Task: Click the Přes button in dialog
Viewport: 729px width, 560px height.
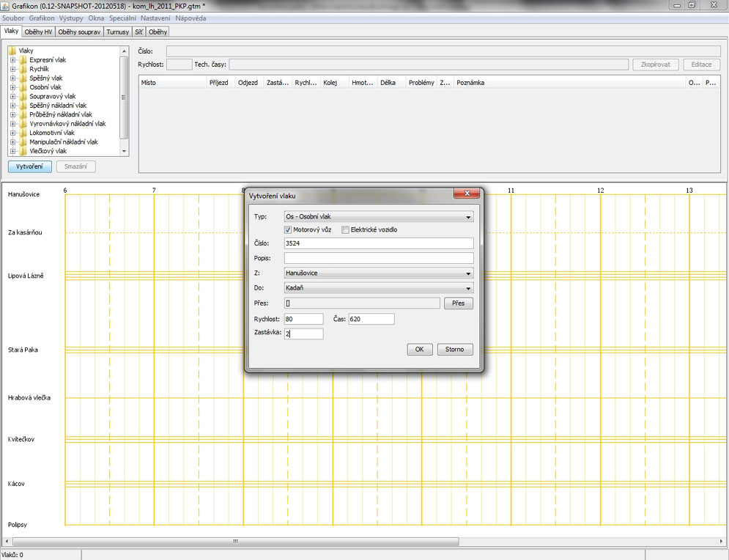Action: (459, 303)
